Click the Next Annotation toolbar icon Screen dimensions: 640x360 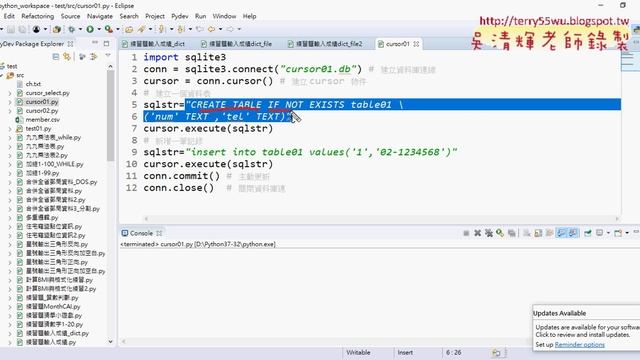(162, 29)
